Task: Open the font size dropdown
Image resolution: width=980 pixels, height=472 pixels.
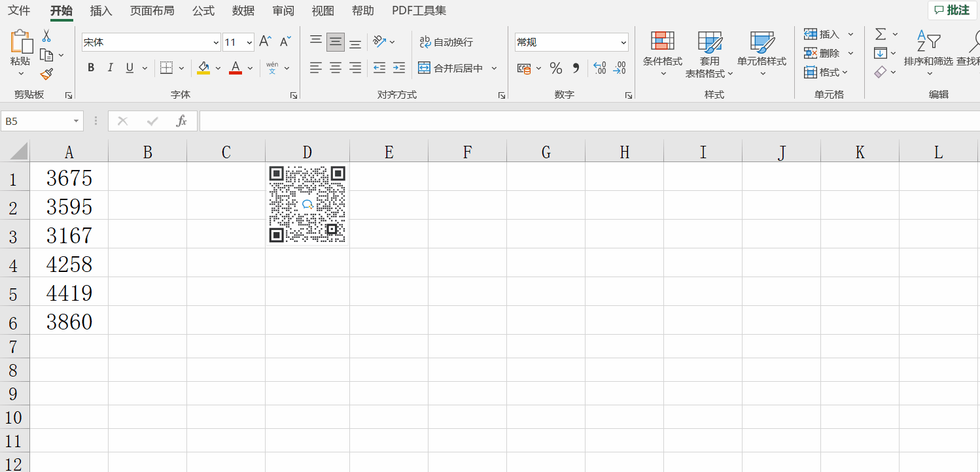Action: pos(249,42)
